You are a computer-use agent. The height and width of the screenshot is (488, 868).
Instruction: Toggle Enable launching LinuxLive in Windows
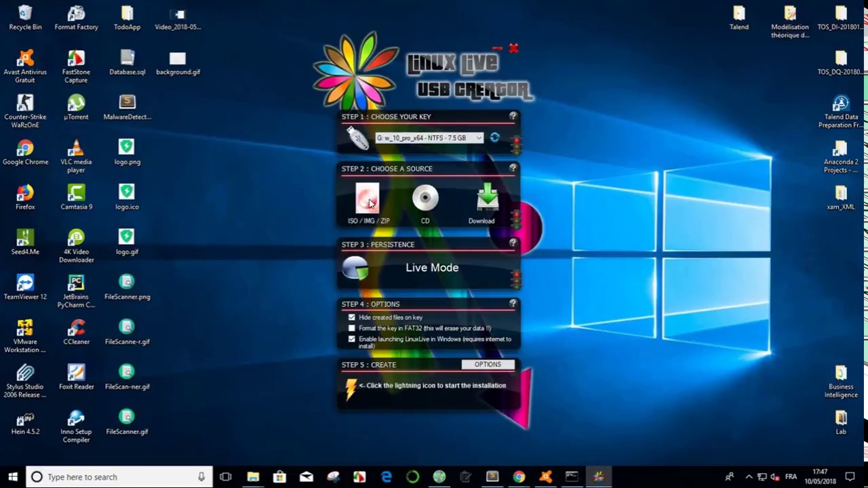click(x=351, y=339)
